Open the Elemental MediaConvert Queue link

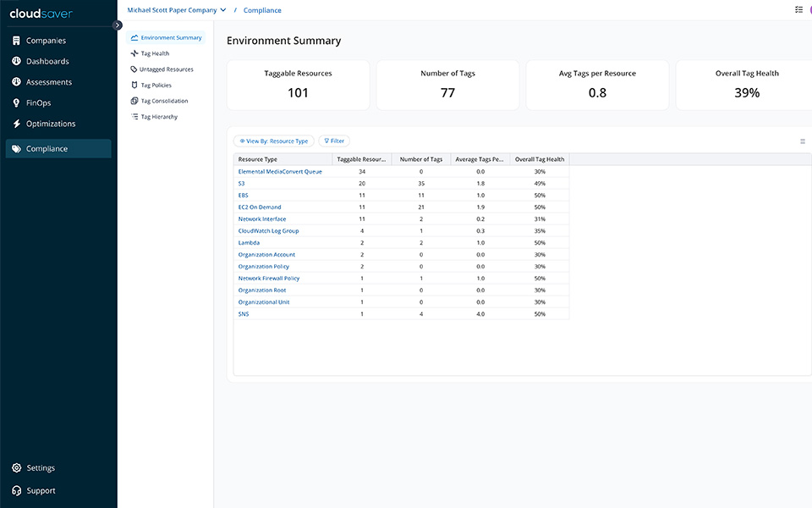tap(280, 172)
